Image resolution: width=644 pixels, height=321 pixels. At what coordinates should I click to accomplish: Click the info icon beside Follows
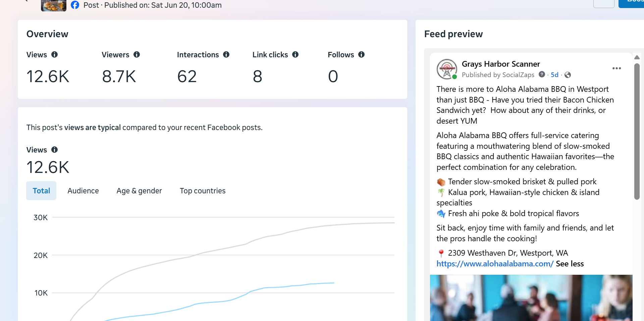coord(361,55)
